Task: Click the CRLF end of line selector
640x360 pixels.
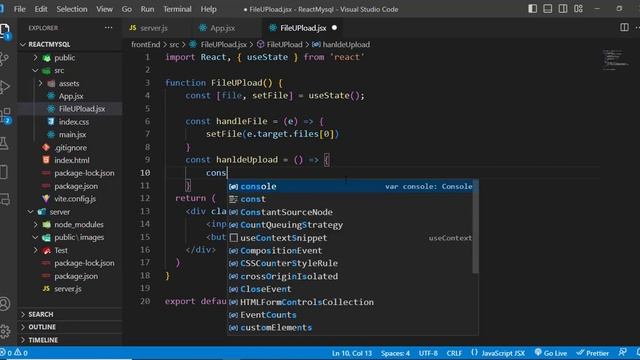Action: point(454,353)
